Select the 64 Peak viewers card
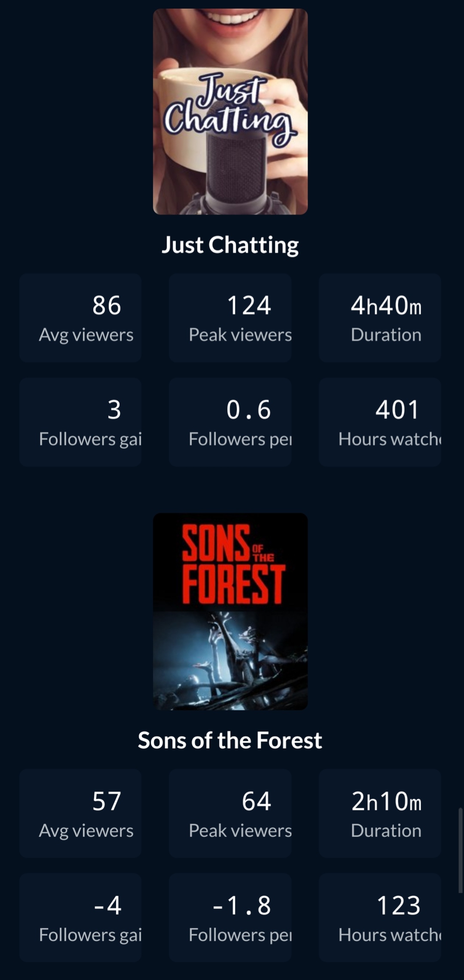 [x=230, y=813]
